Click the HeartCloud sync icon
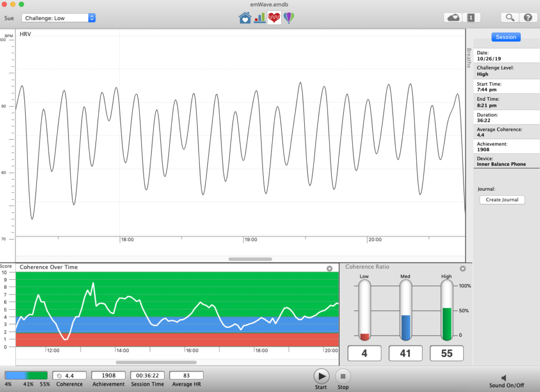Screen dimensions: 540x392 (x=453, y=18)
